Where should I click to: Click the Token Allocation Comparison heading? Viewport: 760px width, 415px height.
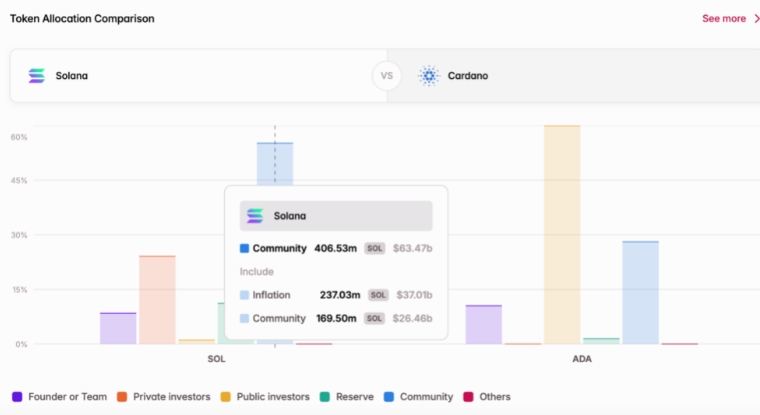tap(82, 18)
